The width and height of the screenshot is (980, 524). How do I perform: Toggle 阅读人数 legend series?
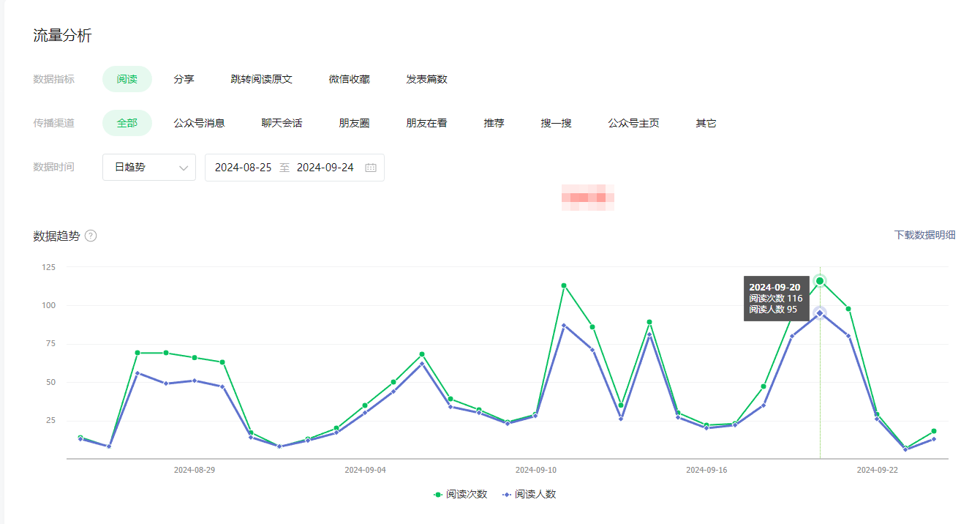(x=529, y=495)
